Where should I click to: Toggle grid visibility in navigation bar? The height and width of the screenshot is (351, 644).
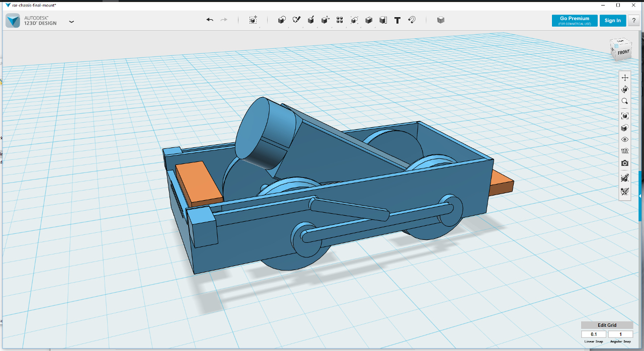tap(625, 151)
